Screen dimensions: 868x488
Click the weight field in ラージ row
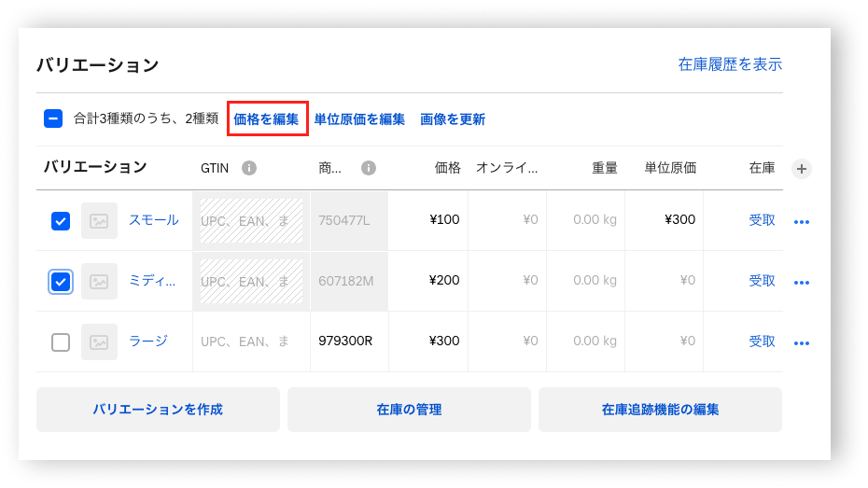586,342
